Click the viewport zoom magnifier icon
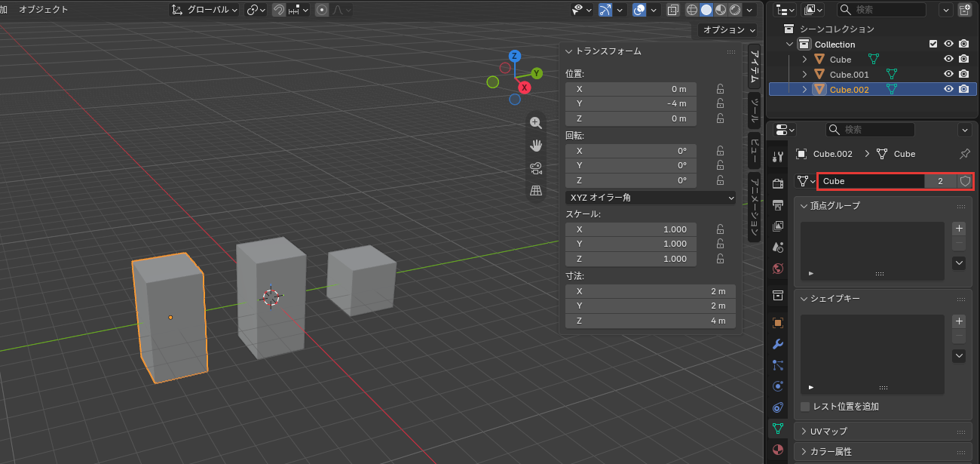Screen dimensions: 980x464 point(536,123)
